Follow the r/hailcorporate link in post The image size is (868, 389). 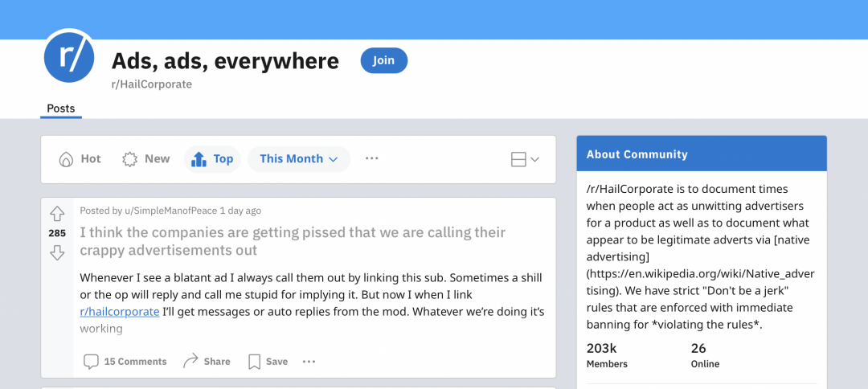coord(120,312)
